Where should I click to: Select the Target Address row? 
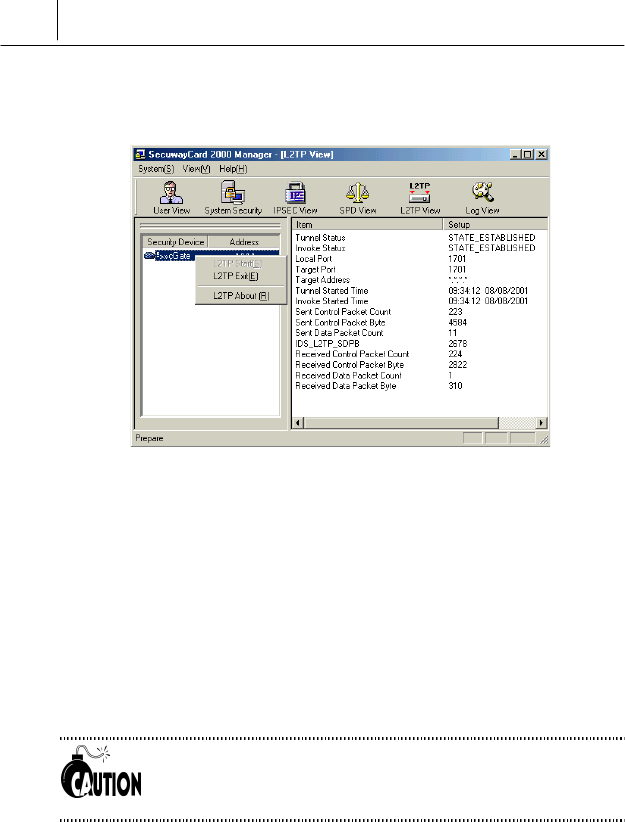[419, 280]
